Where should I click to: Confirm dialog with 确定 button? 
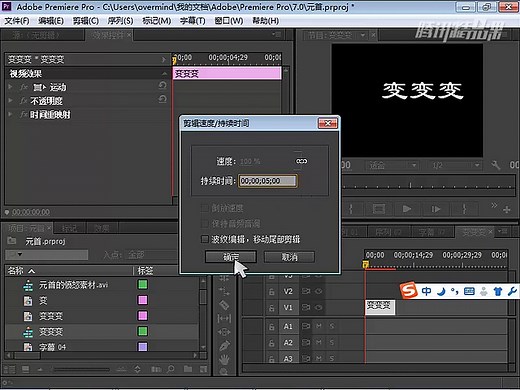coord(231,257)
